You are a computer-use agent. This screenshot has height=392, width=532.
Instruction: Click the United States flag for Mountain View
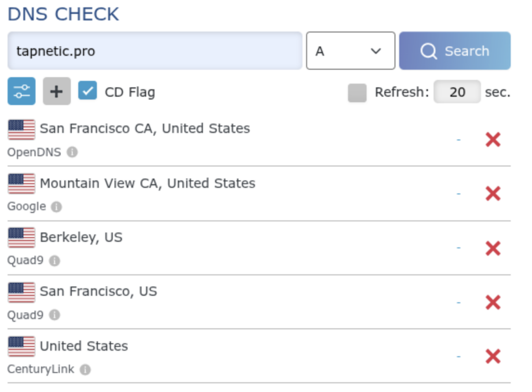[x=22, y=184]
